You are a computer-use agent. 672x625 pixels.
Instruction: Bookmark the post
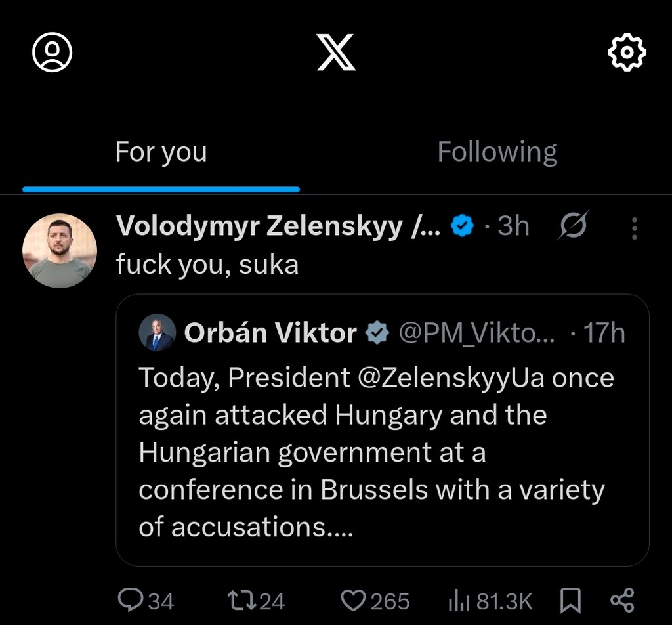(x=571, y=600)
